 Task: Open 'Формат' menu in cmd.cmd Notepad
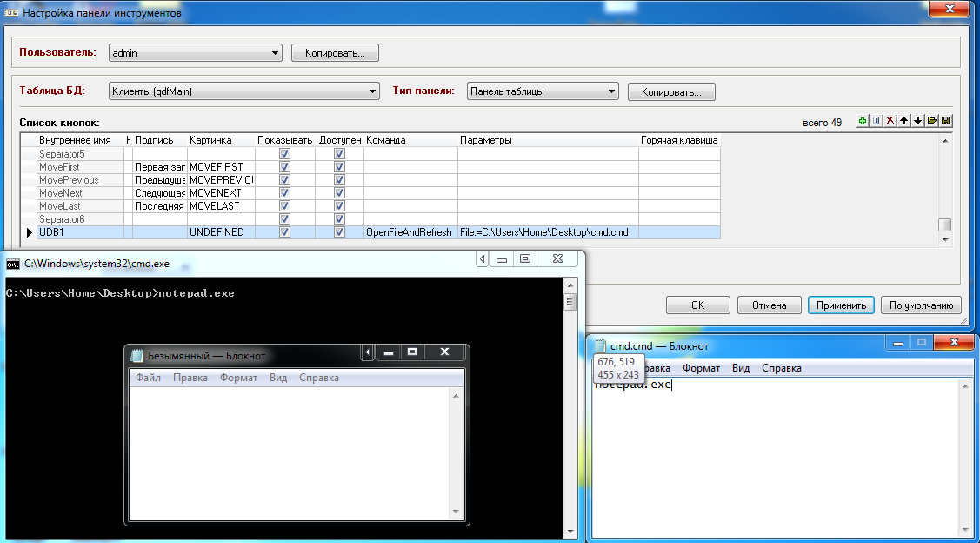(701, 368)
